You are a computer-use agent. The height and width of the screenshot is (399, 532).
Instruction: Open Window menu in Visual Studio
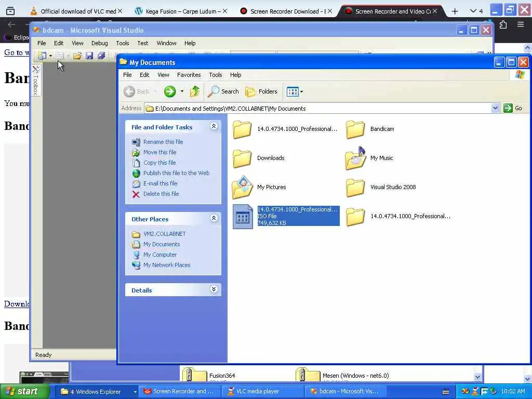click(x=166, y=43)
